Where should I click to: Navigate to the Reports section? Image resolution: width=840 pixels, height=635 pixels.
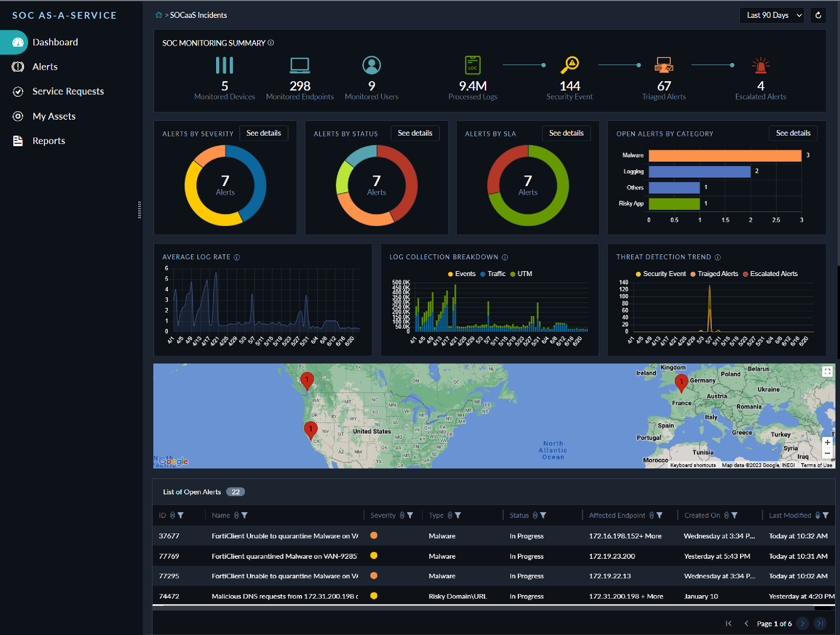(49, 140)
